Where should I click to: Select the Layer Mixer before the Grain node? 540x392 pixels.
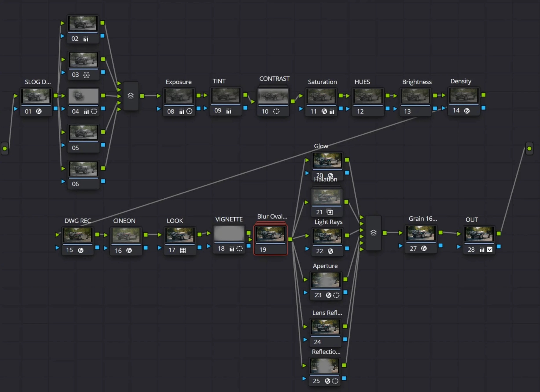click(x=373, y=232)
